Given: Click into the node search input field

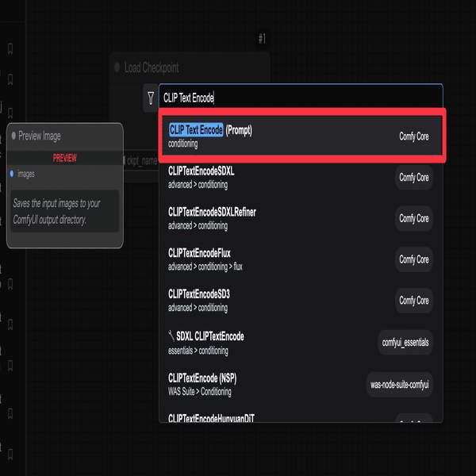Looking at the screenshot, I should (x=301, y=98).
